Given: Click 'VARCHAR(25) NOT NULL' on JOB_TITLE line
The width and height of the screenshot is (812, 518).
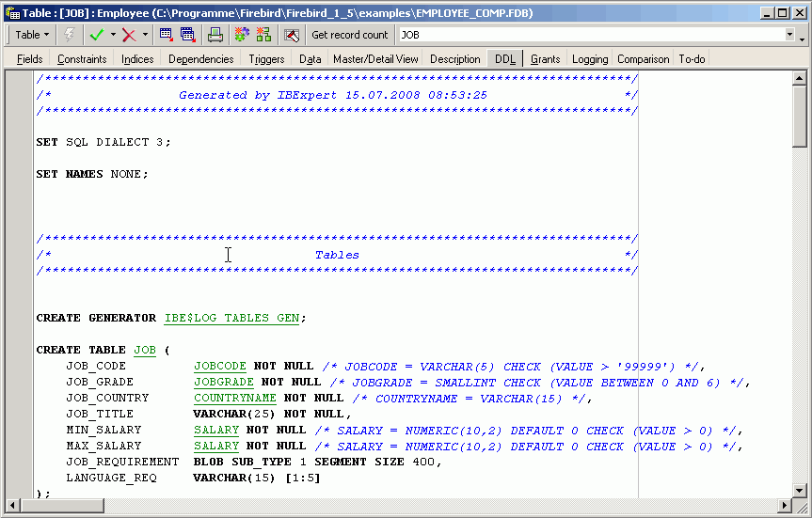Looking at the screenshot, I should (268, 414).
